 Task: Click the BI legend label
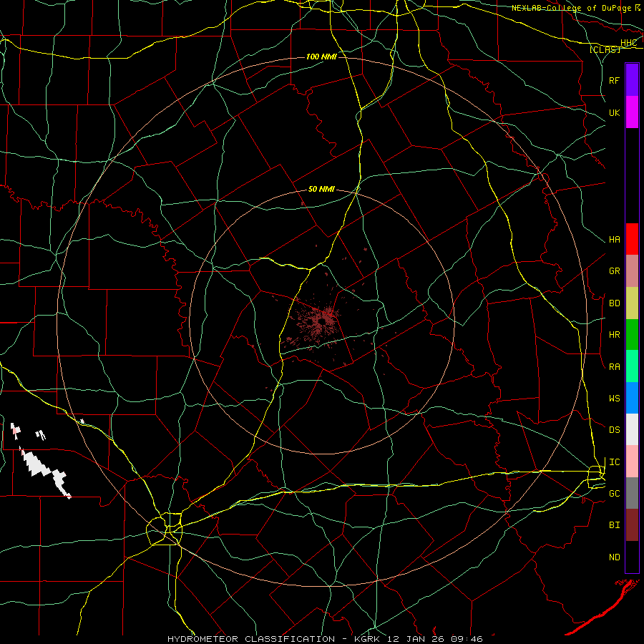pyautogui.click(x=614, y=525)
